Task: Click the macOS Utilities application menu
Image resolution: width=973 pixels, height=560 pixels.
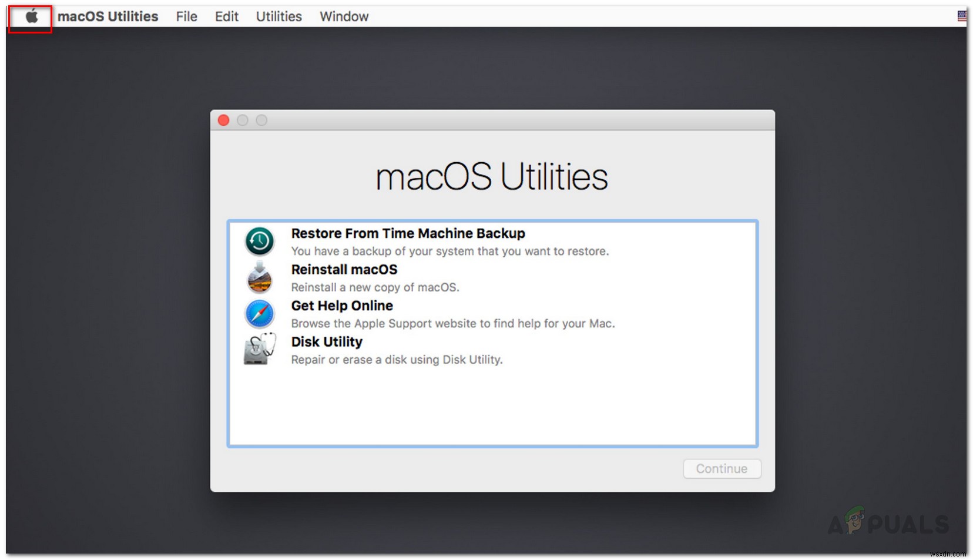Action: coord(108,16)
